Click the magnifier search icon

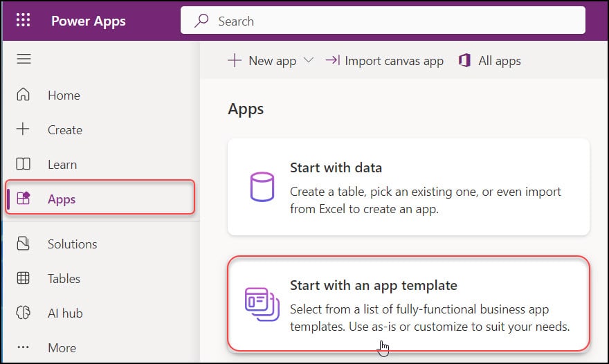point(201,20)
